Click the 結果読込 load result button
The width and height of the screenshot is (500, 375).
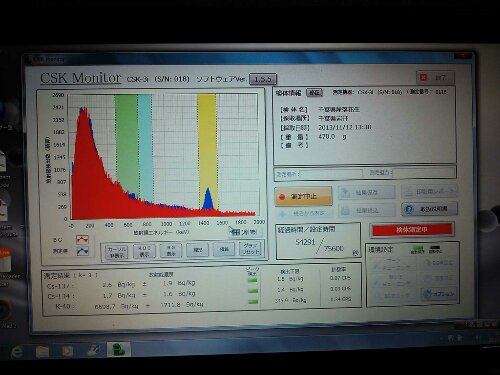[x=366, y=210]
